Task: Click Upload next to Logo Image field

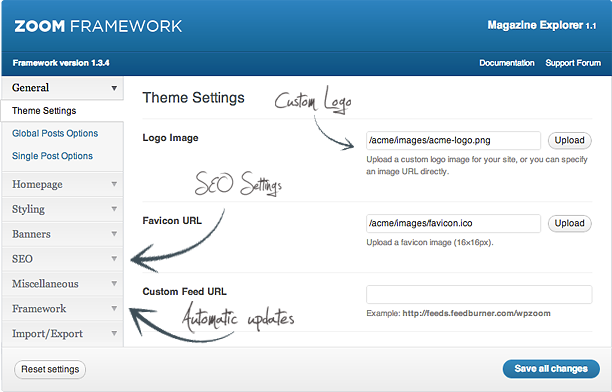Action: (569, 140)
